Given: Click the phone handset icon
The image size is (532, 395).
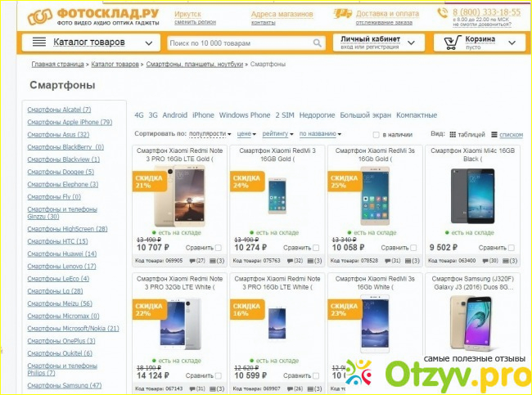Looking at the screenshot, I should point(443,13).
